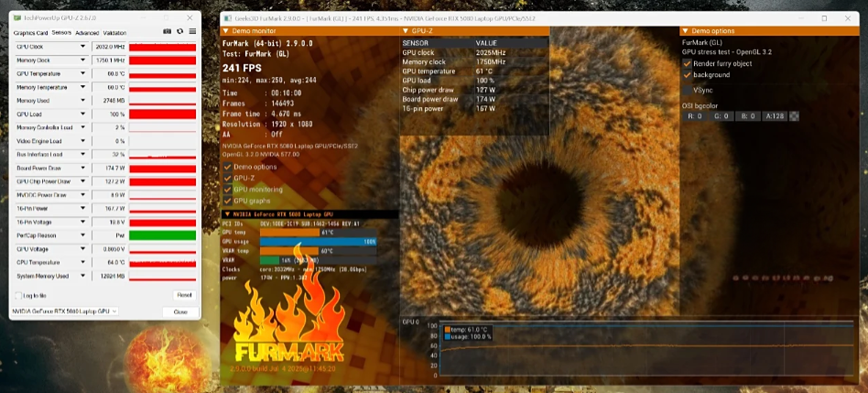Open the GPU-Z hamburger menu

coord(192,31)
